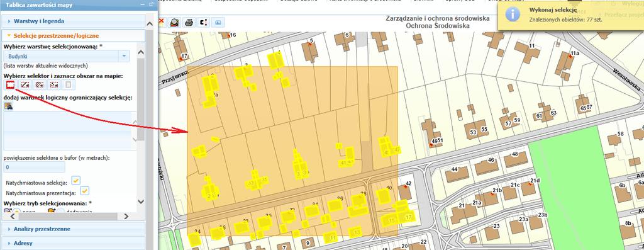The width and height of the screenshot is (644, 250).
Task: Activate the measure tool in map toolbar
Action: pyautogui.click(x=203, y=22)
